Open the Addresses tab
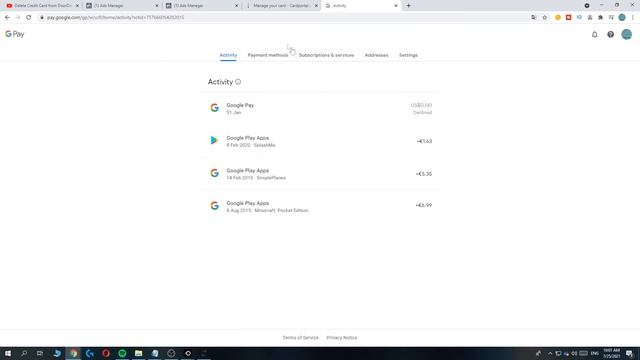The height and width of the screenshot is (360, 640). click(376, 55)
